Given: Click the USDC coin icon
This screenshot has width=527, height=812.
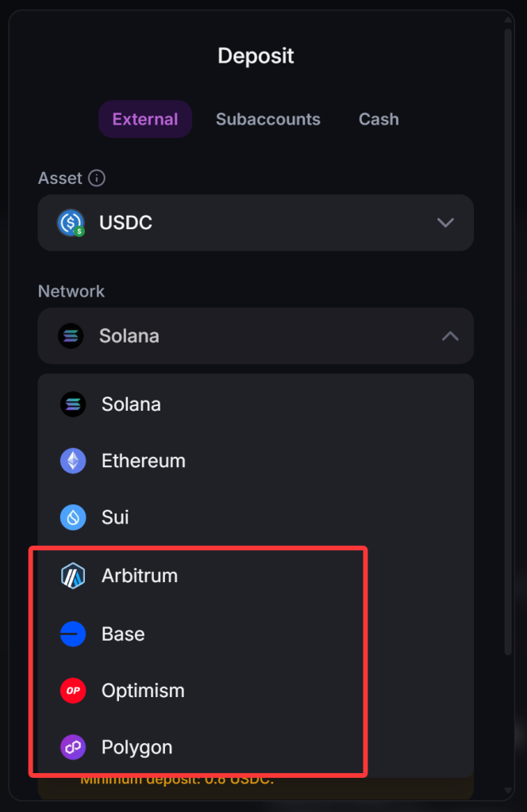Looking at the screenshot, I should (x=71, y=223).
